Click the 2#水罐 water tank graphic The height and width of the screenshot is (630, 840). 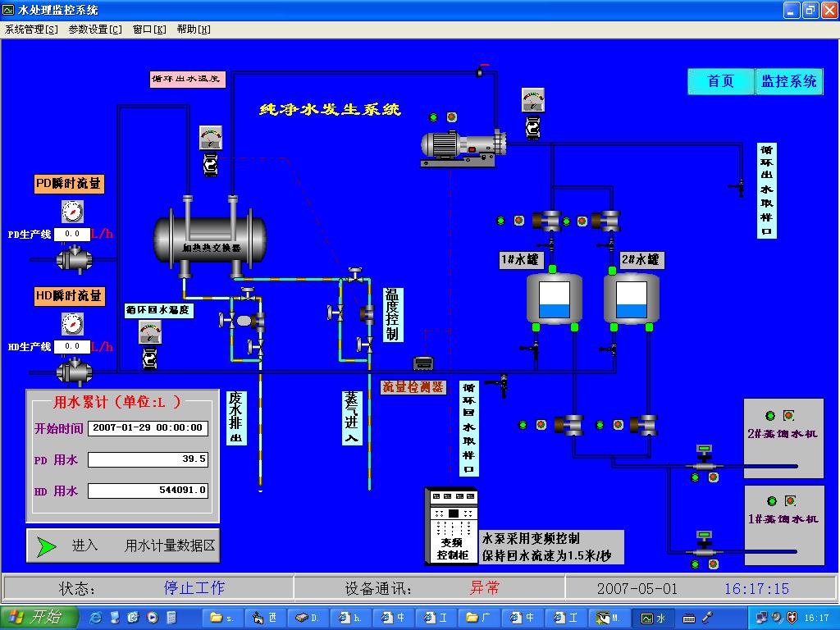(x=631, y=299)
